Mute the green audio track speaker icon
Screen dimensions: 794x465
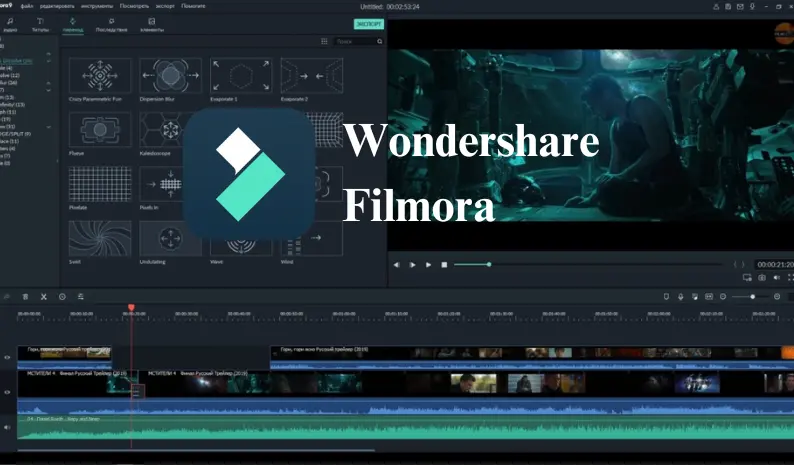(7, 428)
